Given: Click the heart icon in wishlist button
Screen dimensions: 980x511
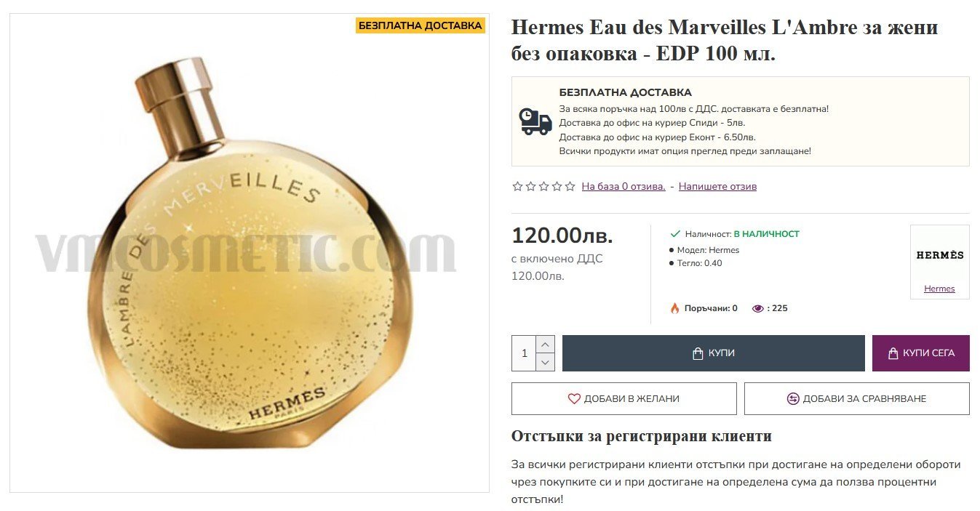Looking at the screenshot, I should (574, 398).
